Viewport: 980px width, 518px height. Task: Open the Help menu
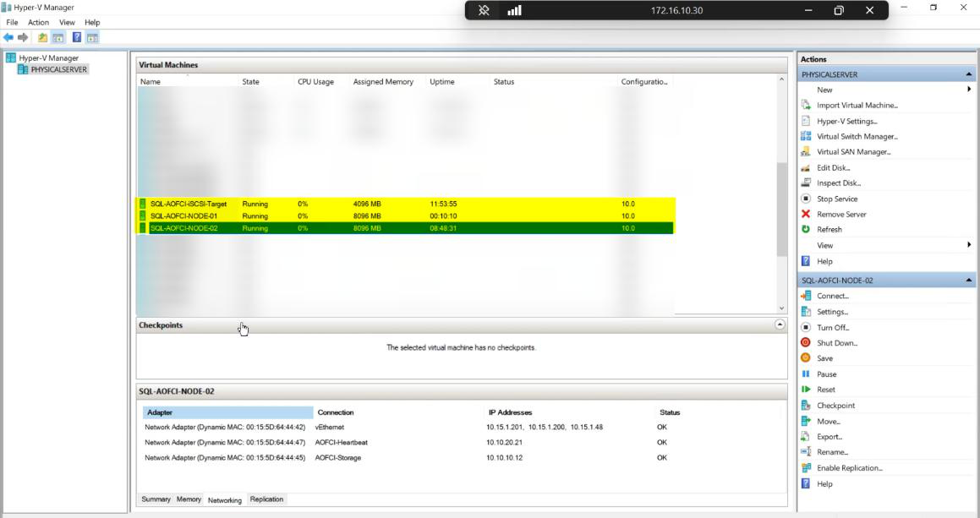tap(92, 22)
